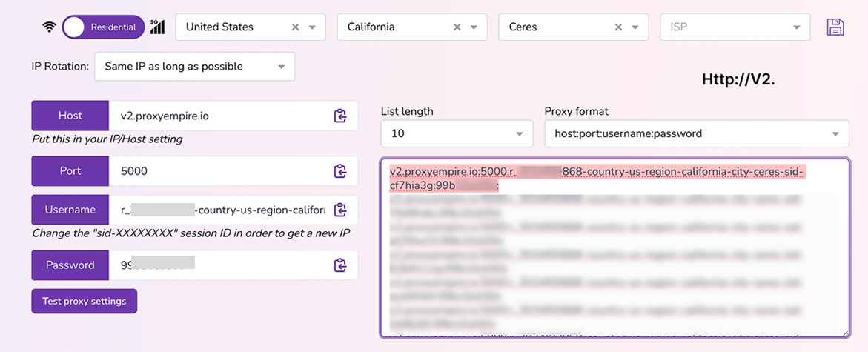This screenshot has width=868, height=352.
Task: Copy the Password value
Action: coord(340,265)
